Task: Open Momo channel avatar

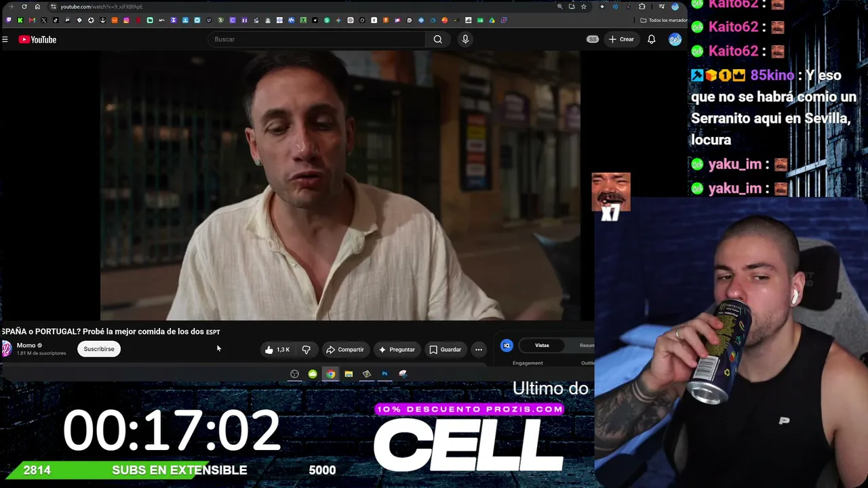Action: (7, 348)
